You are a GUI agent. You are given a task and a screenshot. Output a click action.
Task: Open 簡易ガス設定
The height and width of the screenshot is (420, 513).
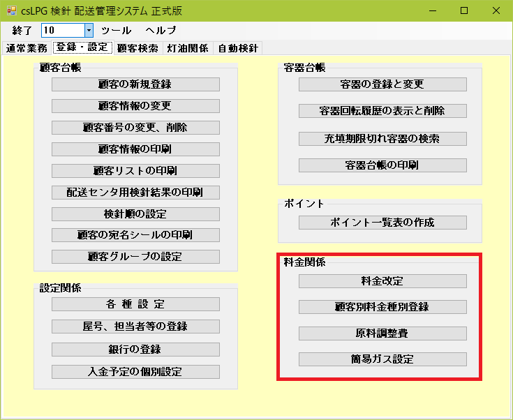[382, 359]
